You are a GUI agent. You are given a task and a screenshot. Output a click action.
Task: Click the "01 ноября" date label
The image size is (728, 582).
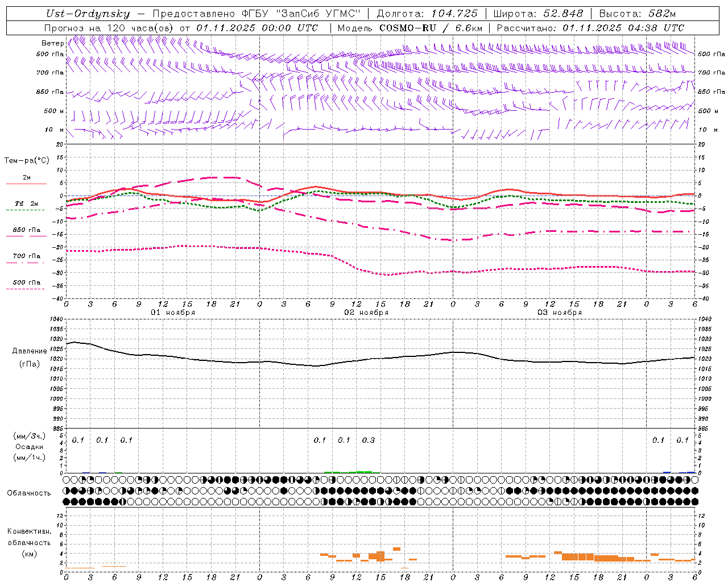tap(173, 313)
